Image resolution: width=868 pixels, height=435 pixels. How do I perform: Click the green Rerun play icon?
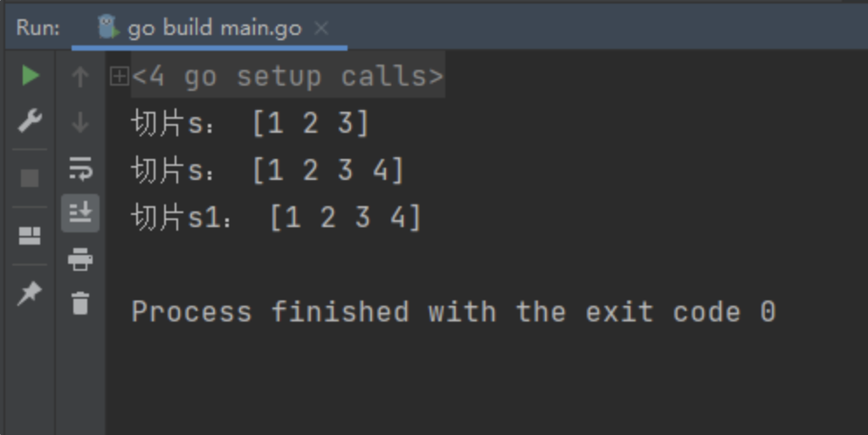pos(31,75)
